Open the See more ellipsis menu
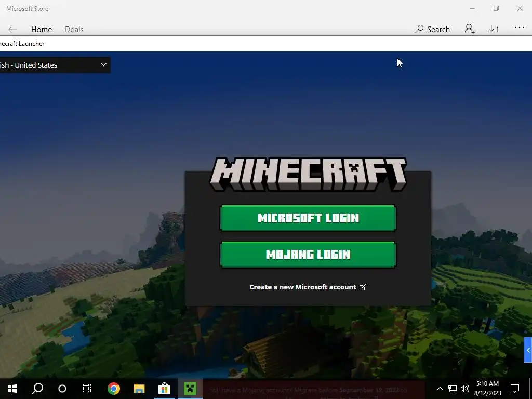The image size is (532, 399). (x=520, y=28)
